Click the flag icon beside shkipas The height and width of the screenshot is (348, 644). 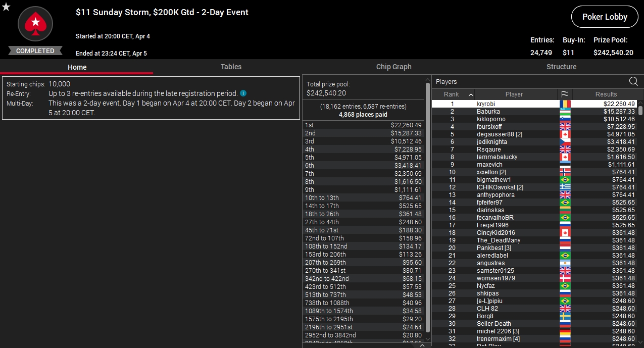pyautogui.click(x=565, y=293)
